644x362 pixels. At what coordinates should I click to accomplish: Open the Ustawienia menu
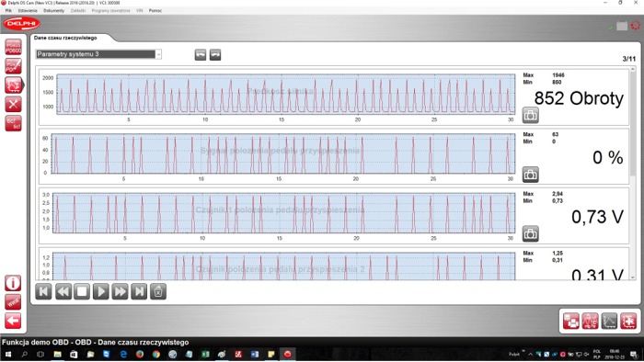pos(28,11)
